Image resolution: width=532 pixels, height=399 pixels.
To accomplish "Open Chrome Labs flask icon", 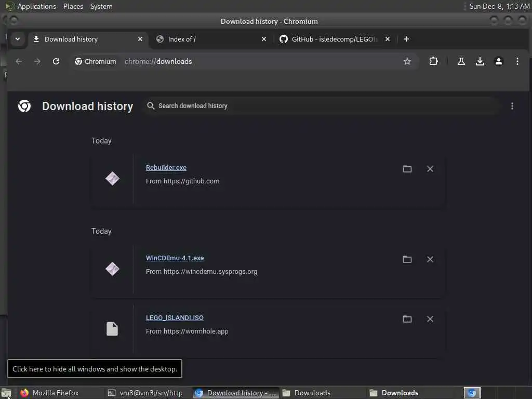I will pyautogui.click(x=461, y=61).
